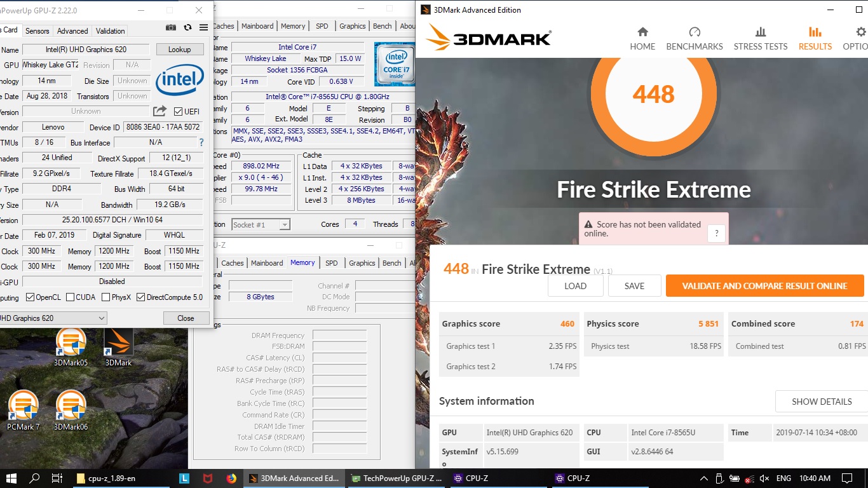868x488 pixels.
Task: Click the taskbar search icon
Action: pos(35,478)
